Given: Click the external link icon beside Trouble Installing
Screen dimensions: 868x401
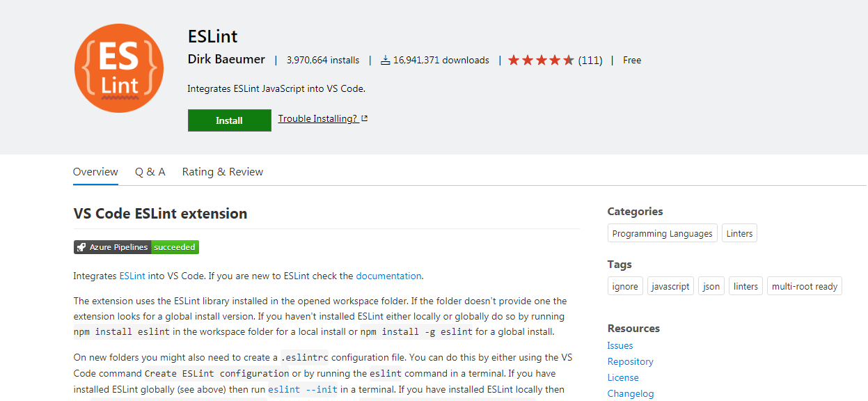Looking at the screenshot, I should point(364,118).
